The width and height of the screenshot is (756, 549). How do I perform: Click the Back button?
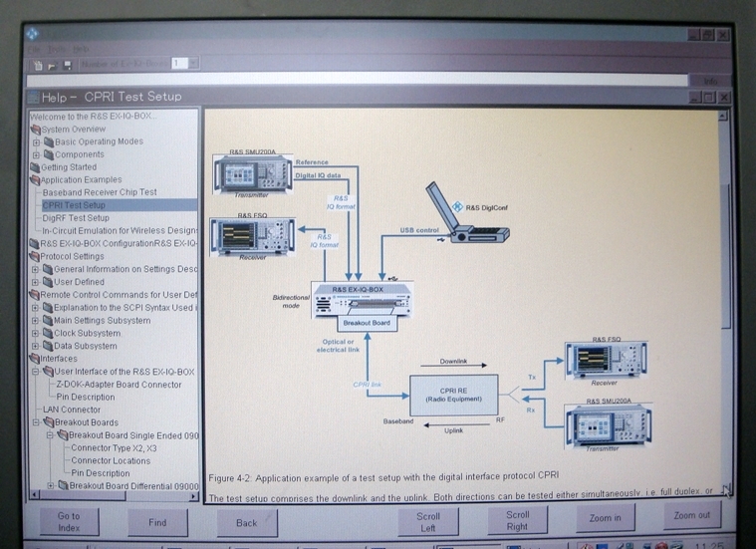(247, 523)
